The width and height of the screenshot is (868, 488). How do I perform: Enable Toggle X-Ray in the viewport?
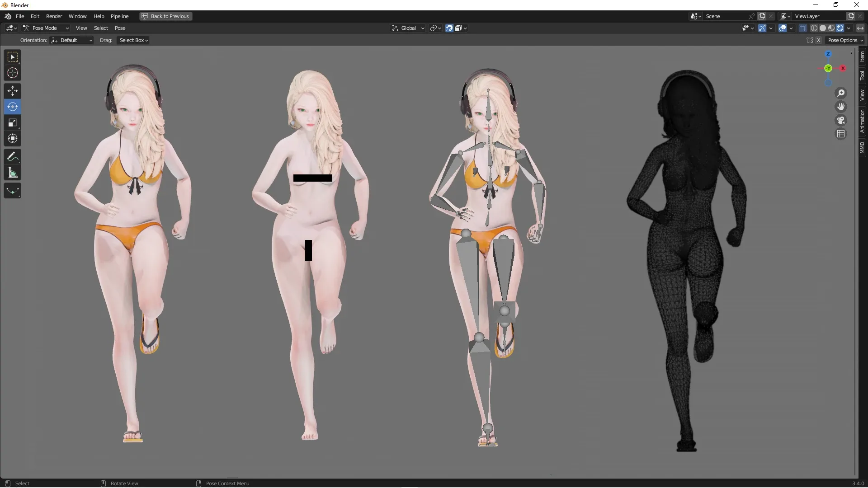pyautogui.click(x=803, y=28)
